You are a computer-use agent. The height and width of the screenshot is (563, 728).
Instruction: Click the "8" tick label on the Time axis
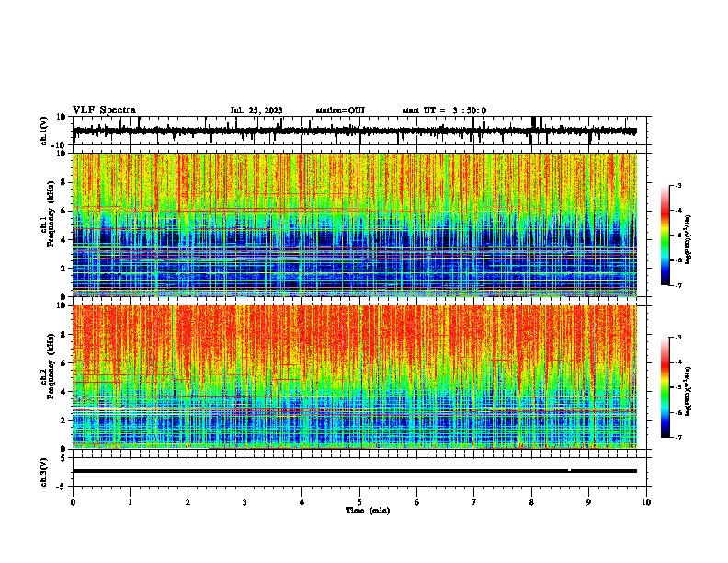(531, 502)
